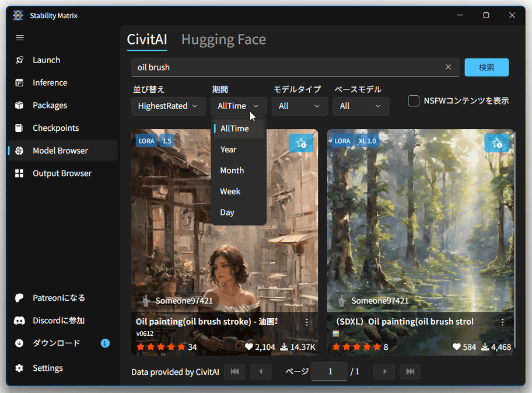
Task: Choose Week in the period list
Action: pyautogui.click(x=239, y=192)
